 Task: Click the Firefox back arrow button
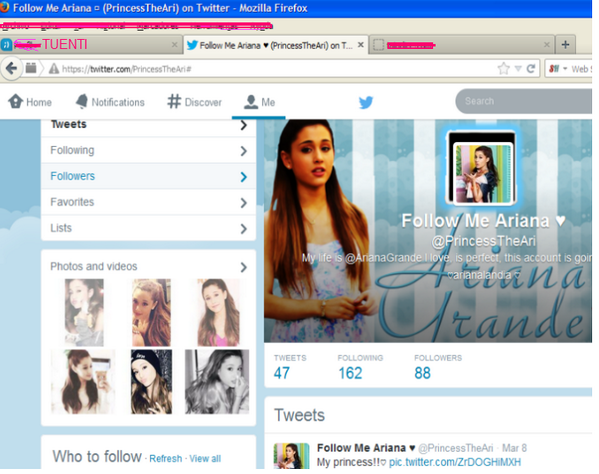[x=11, y=69]
